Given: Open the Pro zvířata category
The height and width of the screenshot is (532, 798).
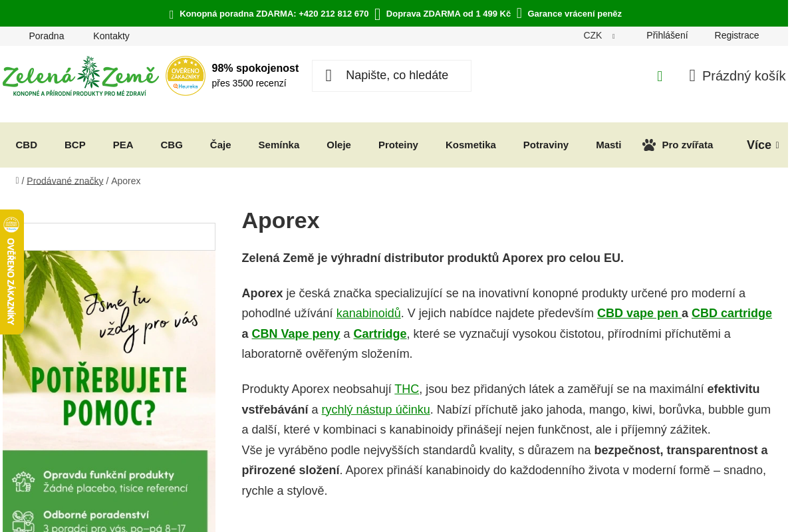Looking at the screenshot, I should (678, 145).
